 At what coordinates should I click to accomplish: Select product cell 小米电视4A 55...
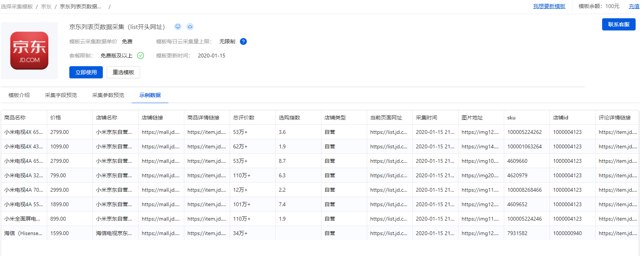click(24, 204)
